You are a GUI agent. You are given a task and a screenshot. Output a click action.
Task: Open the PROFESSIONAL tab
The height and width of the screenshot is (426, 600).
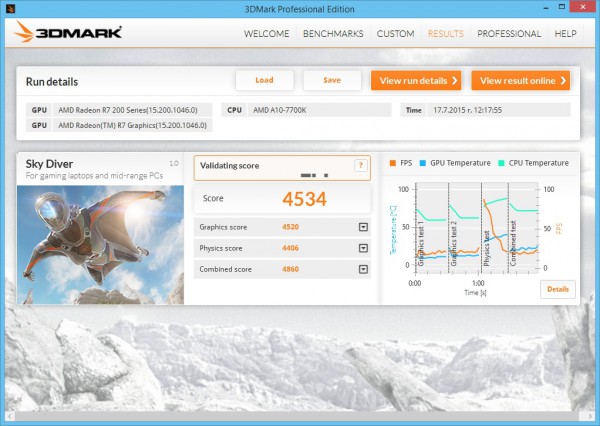(509, 34)
